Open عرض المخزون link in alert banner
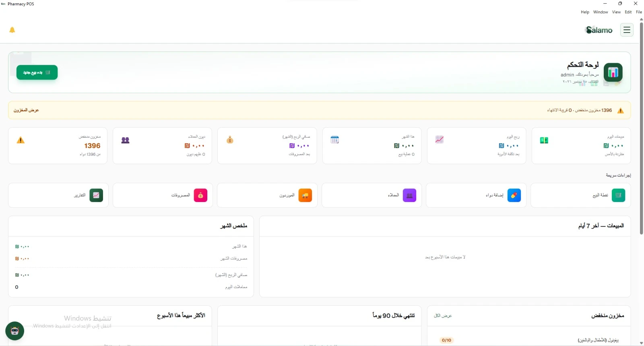Screen dimensions: 644x346 pos(26,110)
